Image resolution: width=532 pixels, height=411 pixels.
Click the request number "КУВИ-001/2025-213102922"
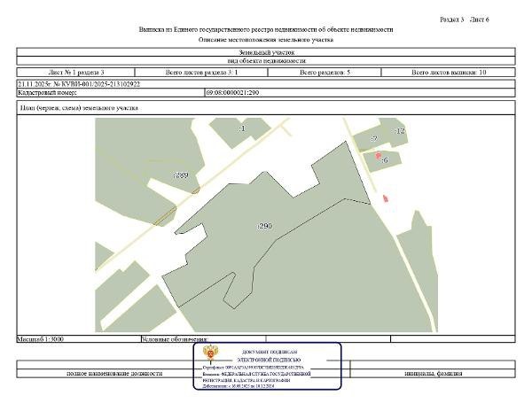pyautogui.click(x=101, y=84)
